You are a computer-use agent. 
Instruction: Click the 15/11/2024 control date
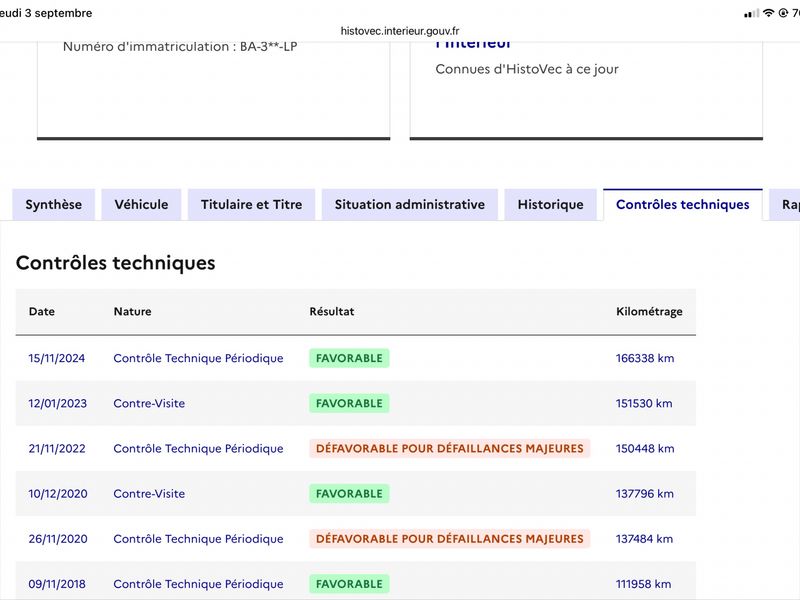[x=57, y=358]
